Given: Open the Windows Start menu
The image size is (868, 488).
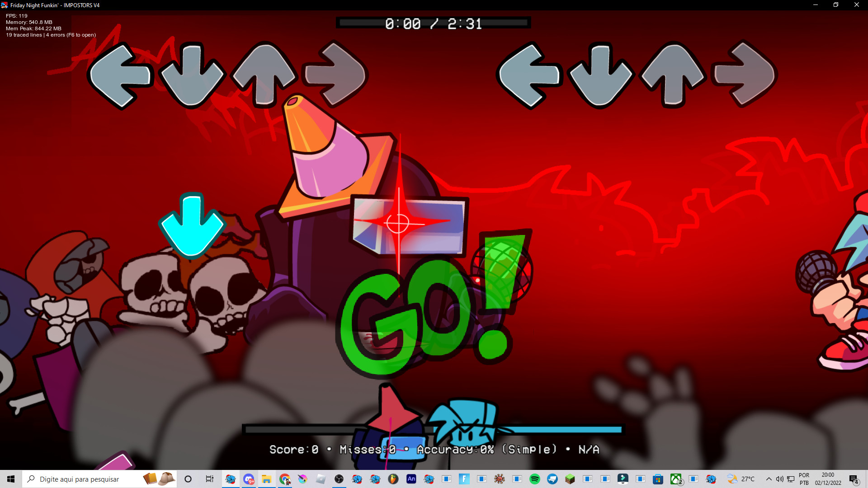Looking at the screenshot, I should (x=11, y=479).
